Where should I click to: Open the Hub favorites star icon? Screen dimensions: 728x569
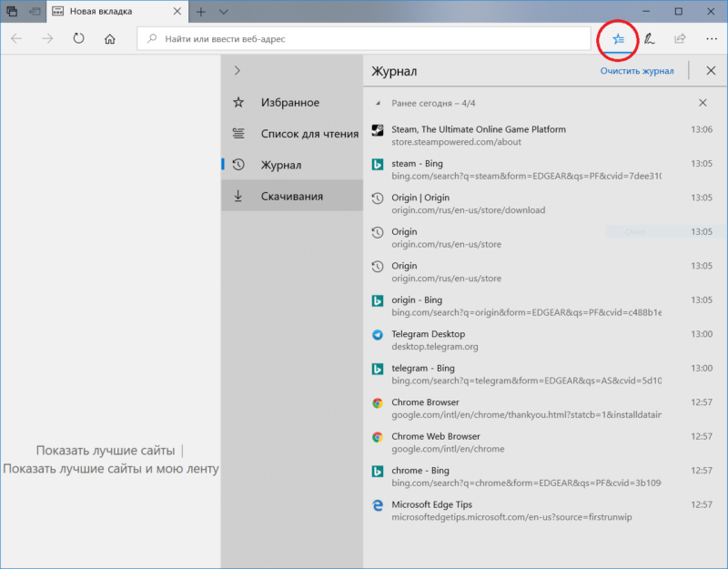(618, 39)
